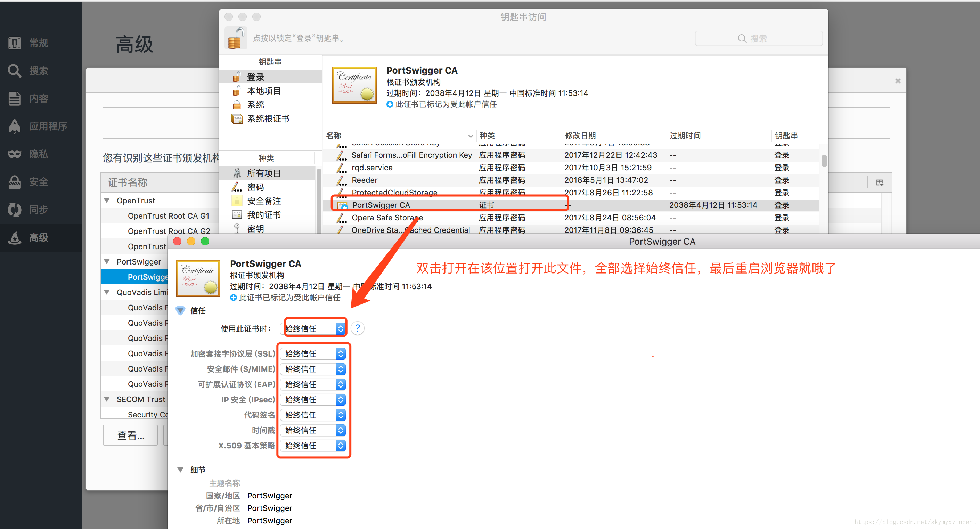Collapse the QuoVadis Limited tree group

click(107, 292)
